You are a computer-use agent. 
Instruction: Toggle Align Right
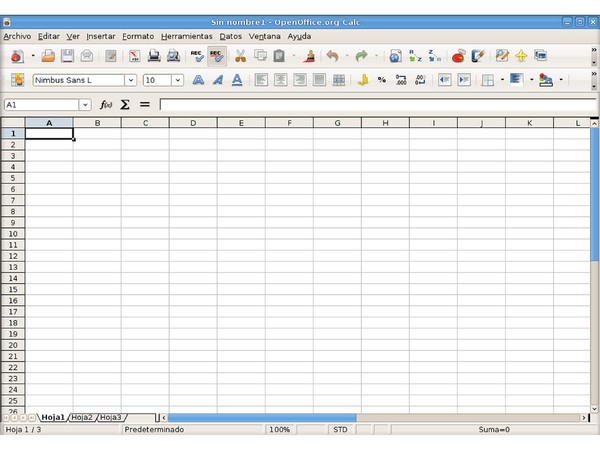pos(300,80)
